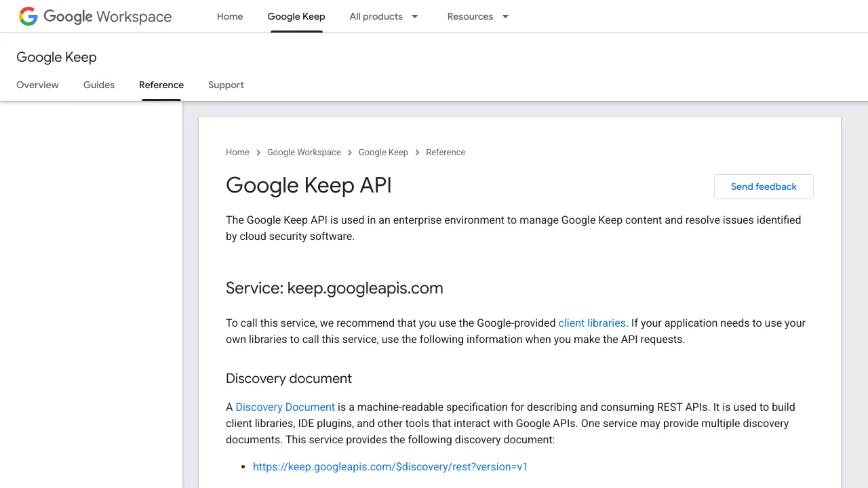Screen dimensions: 868x488
Task: Open the Discovery Document link
Action: pos(285,407)
